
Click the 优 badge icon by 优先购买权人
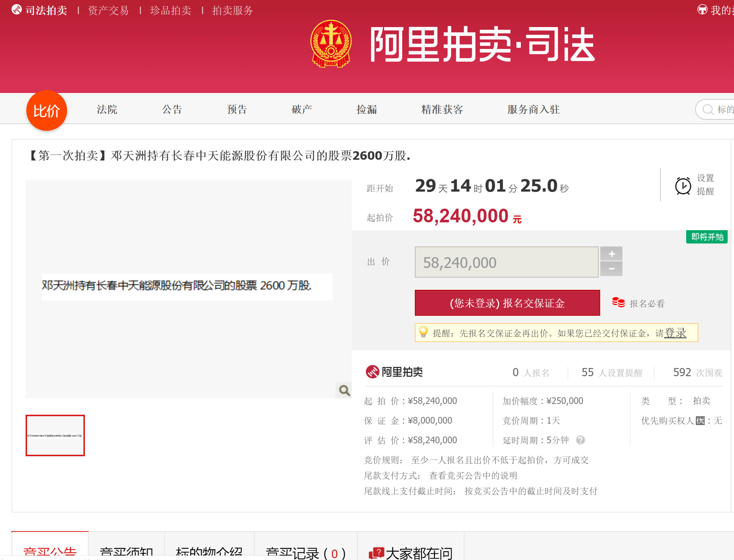coord(700,421)
